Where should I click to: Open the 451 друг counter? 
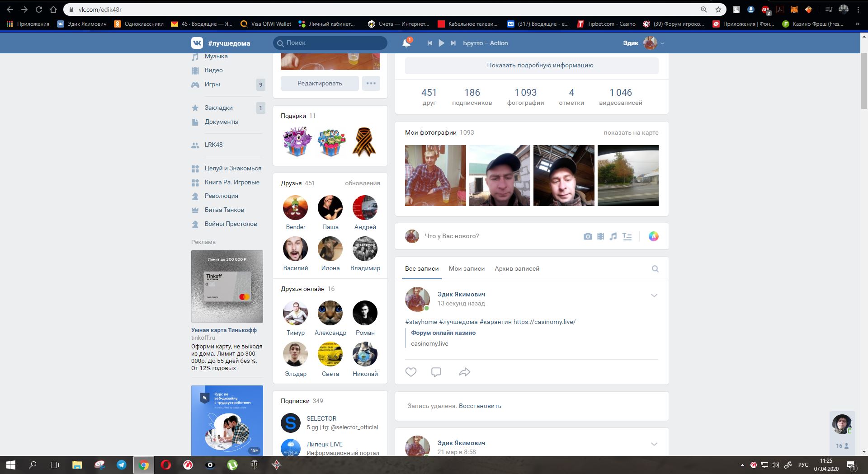click(x=429, y=97)
